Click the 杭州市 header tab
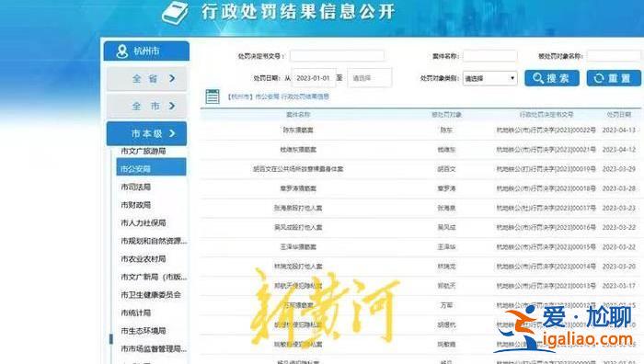The height and width of the screenshot is (364, 644). pyautogui.click(x=146, y=51)
